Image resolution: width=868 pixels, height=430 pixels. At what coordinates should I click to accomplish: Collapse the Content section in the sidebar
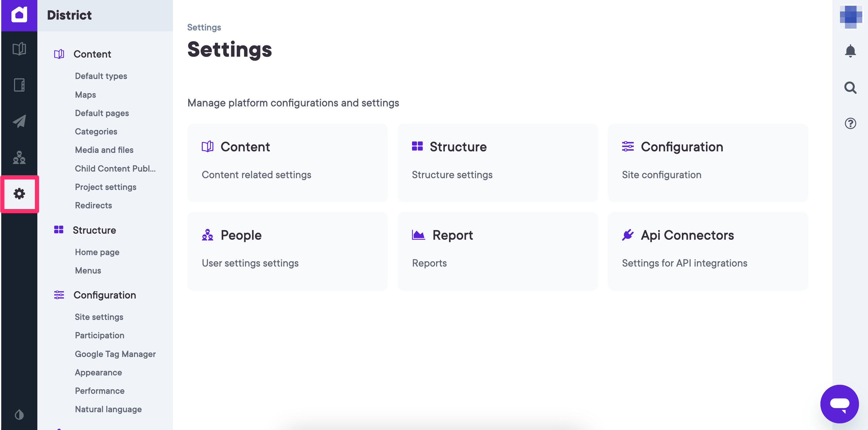(92, 54)
